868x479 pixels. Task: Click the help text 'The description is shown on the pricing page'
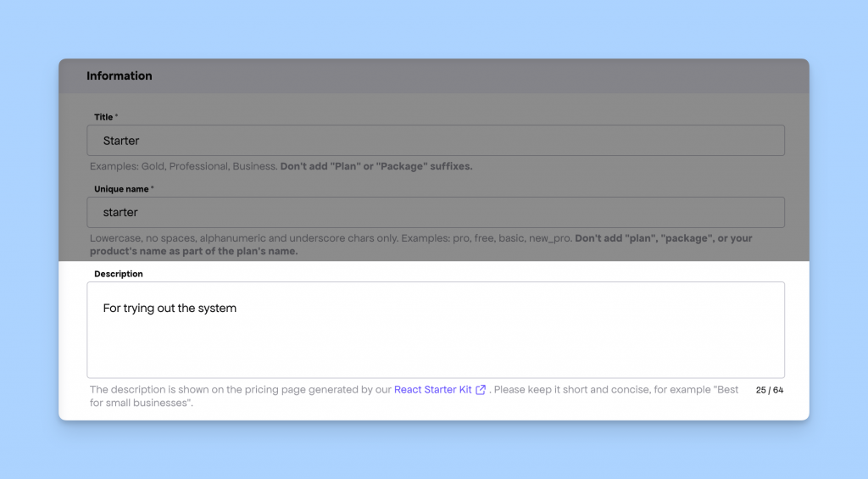pos(414,396)
